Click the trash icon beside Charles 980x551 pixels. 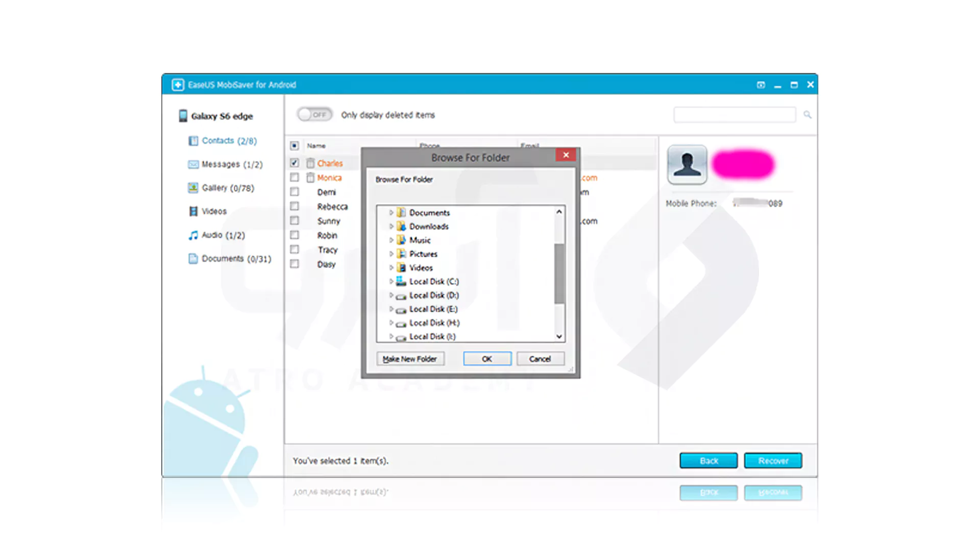point(310,163)
